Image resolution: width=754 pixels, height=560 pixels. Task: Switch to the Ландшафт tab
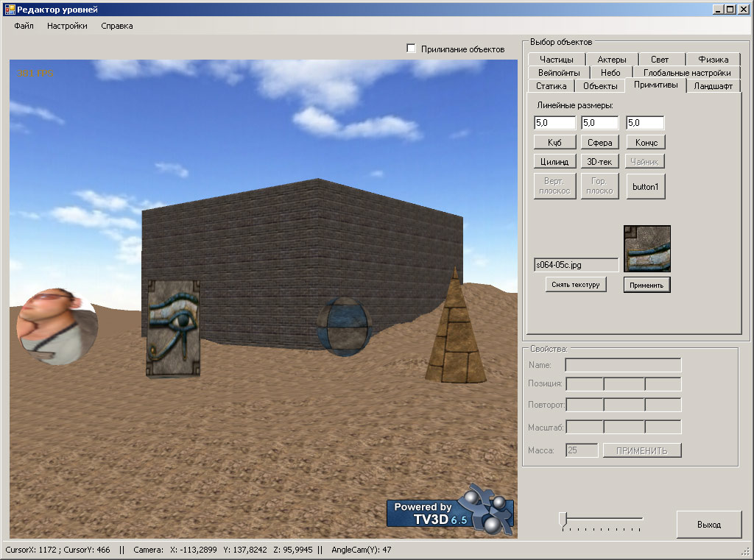coord(713,86)
